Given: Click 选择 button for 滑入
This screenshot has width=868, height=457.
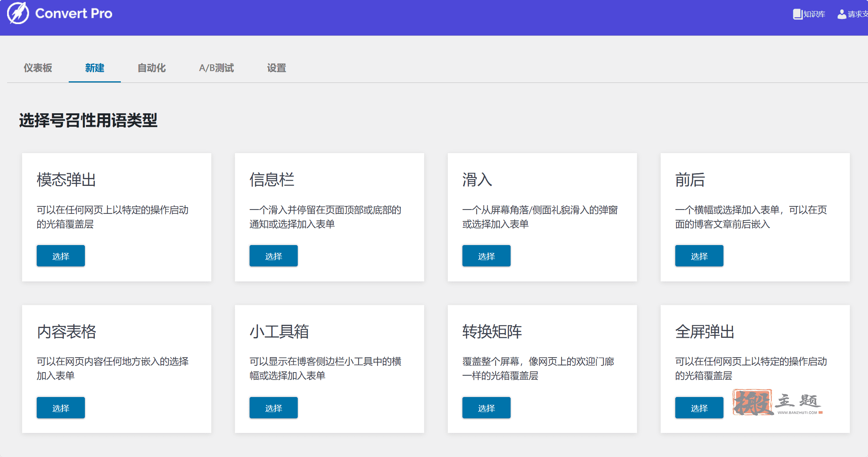Looking at the screenshot, I should pos(487,256).
